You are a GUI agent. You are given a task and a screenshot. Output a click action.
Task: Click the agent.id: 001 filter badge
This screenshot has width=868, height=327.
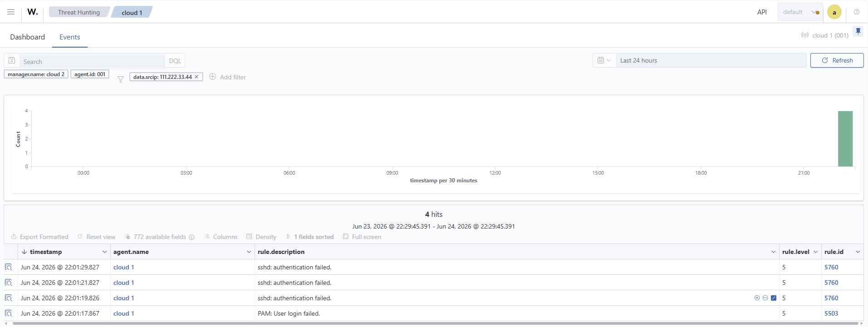[90, 74]
